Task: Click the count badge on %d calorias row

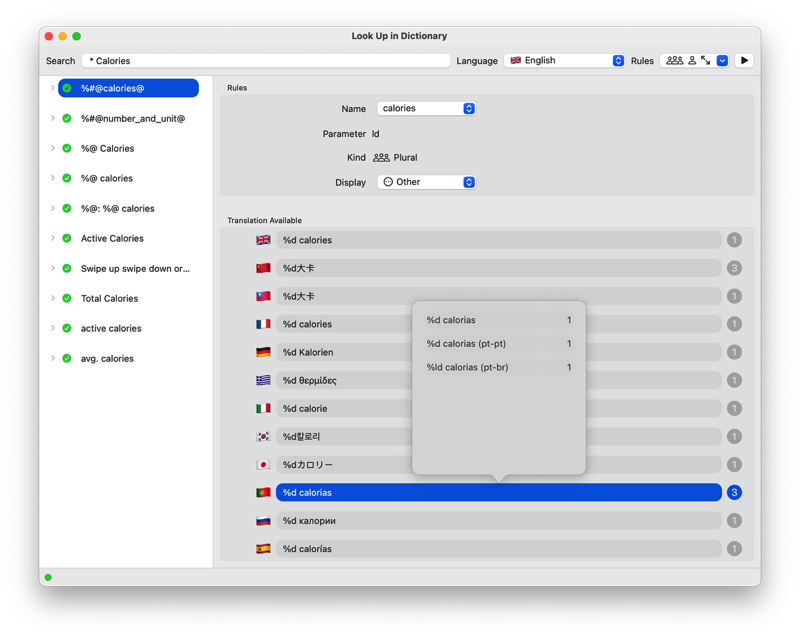Action: [734, 493]
